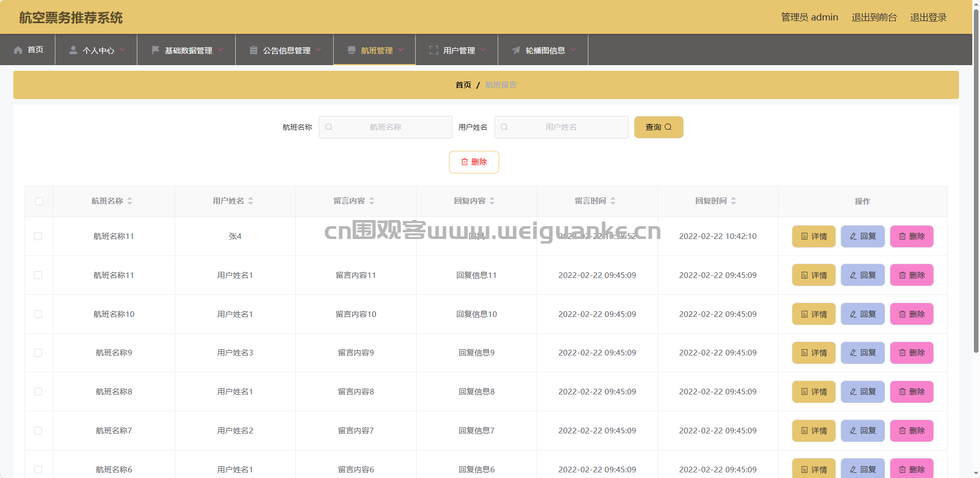Check the row for 航班名称10
Screen dimensions: 980x478
[38, 314]
